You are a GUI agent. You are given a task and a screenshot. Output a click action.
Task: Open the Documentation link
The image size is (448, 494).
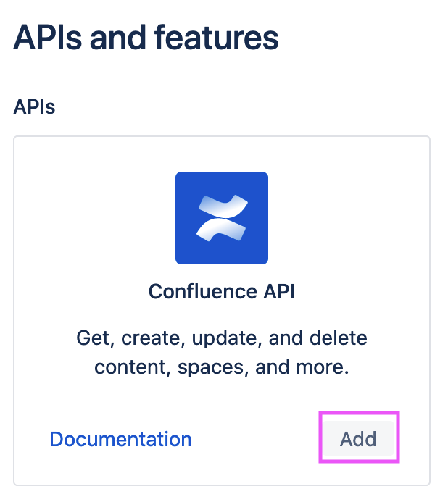[120, 439]
